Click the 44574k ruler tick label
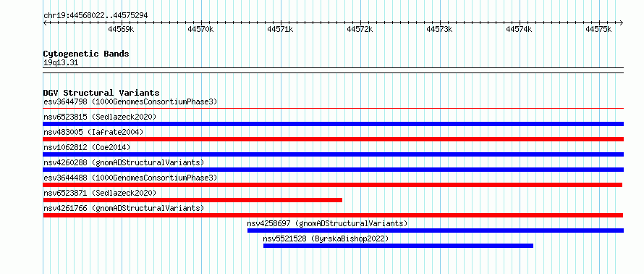Screen dimensions: 644x274 click(519, 29)
